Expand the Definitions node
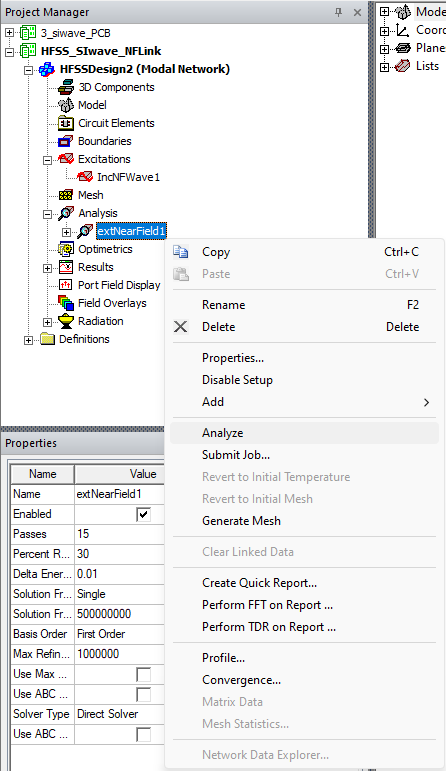 (x=29, y=340)
